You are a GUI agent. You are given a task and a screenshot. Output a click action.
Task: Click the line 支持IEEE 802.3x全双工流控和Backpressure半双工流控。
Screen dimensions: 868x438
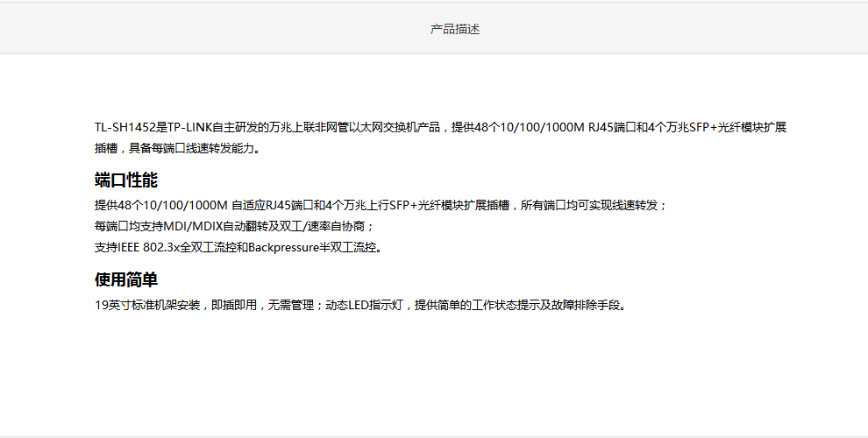pos(238,248)
